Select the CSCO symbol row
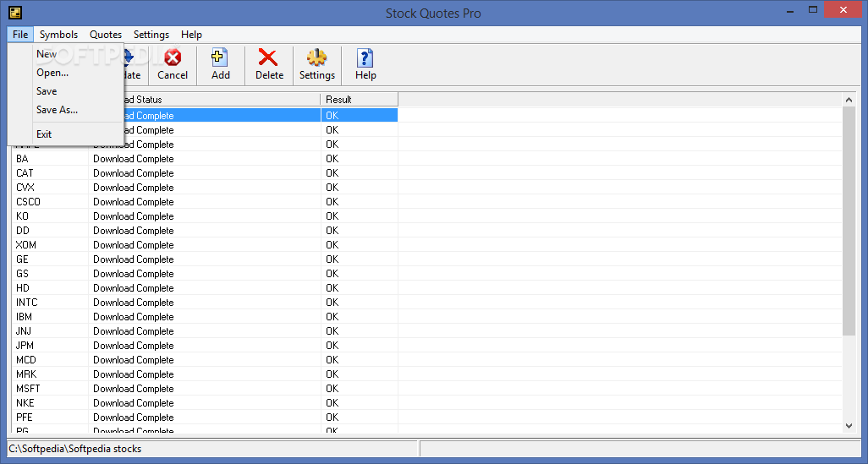This screenshot has width=868, height=464. click(205, 202)
